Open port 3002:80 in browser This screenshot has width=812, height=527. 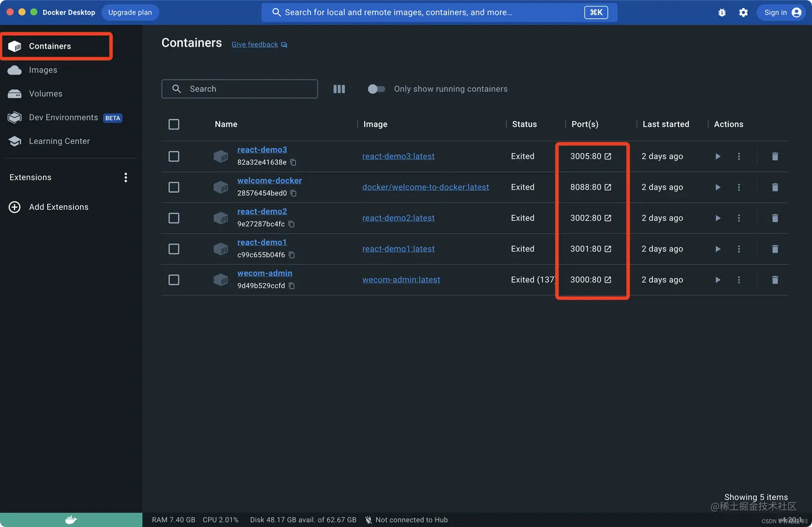click(x=608, y=218)
